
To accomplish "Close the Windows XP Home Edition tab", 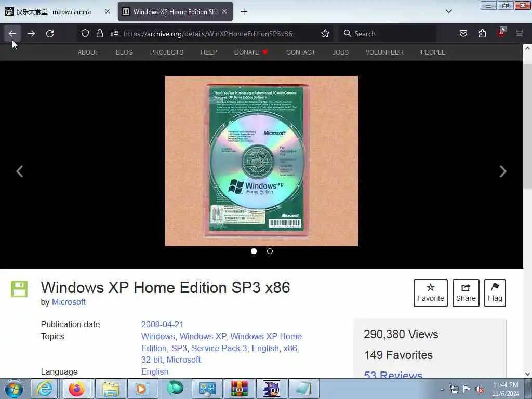I will point(224,11).
